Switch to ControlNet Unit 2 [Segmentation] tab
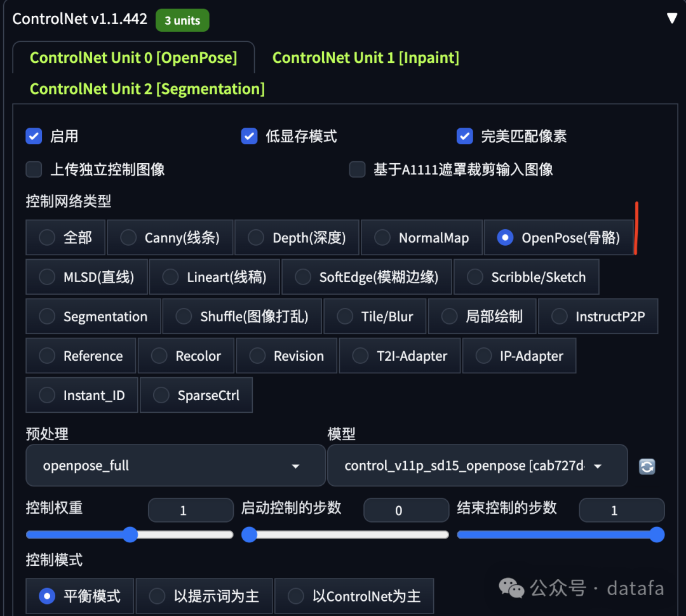The height and width of the screenshot is (616, 686). 147,90
